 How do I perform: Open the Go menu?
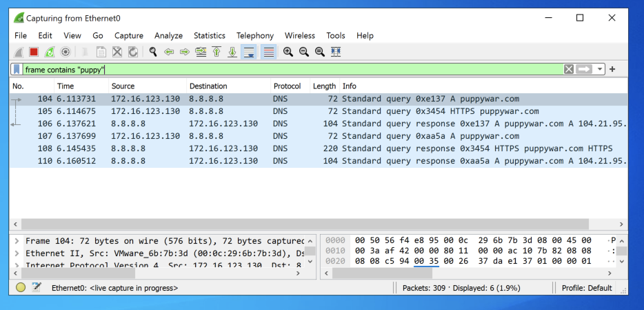(98, 36)
